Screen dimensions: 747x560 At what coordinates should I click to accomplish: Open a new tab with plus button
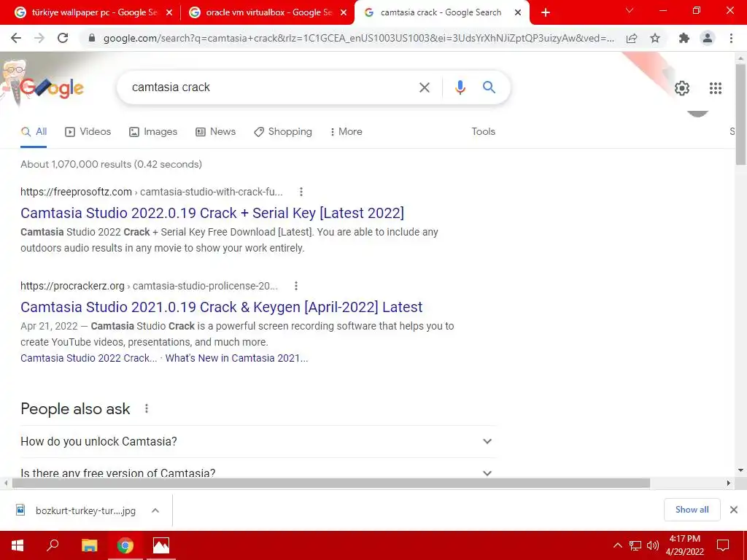(x=546, y=13)
